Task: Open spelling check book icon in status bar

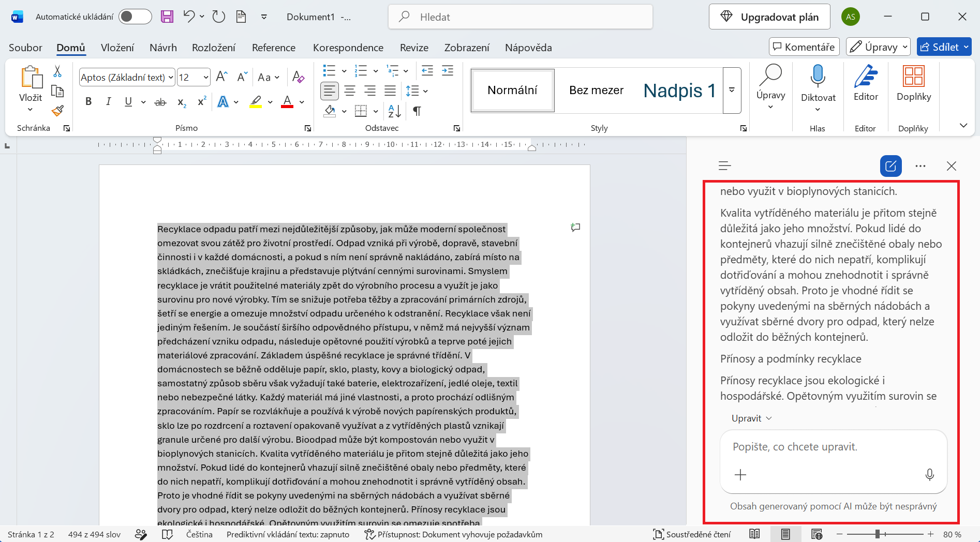Action: [x=167, y=534]
